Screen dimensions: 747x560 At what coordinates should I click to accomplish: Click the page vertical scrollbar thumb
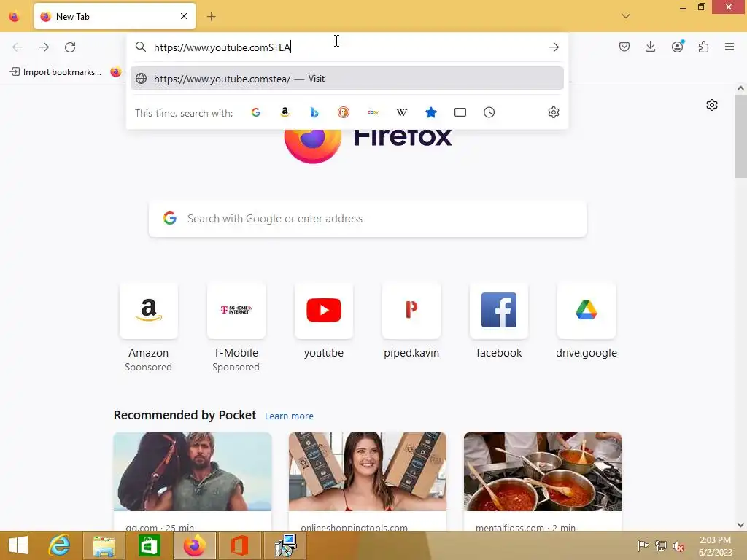(740, 136)
